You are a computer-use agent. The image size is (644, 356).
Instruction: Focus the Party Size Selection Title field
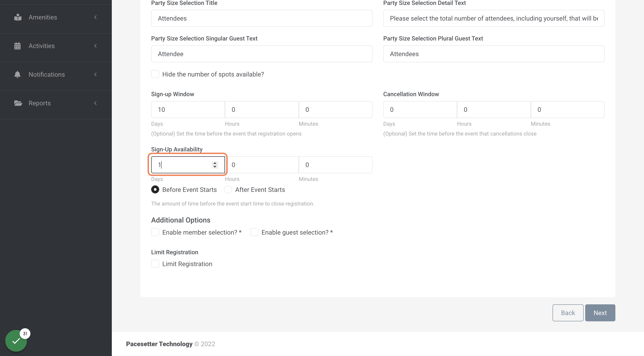(x=262, y=18)
